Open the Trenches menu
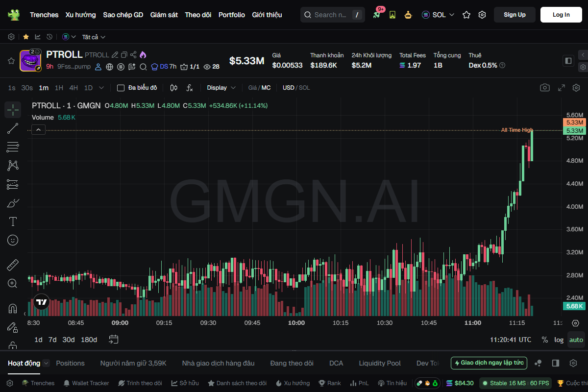 (x=44, y=15)
